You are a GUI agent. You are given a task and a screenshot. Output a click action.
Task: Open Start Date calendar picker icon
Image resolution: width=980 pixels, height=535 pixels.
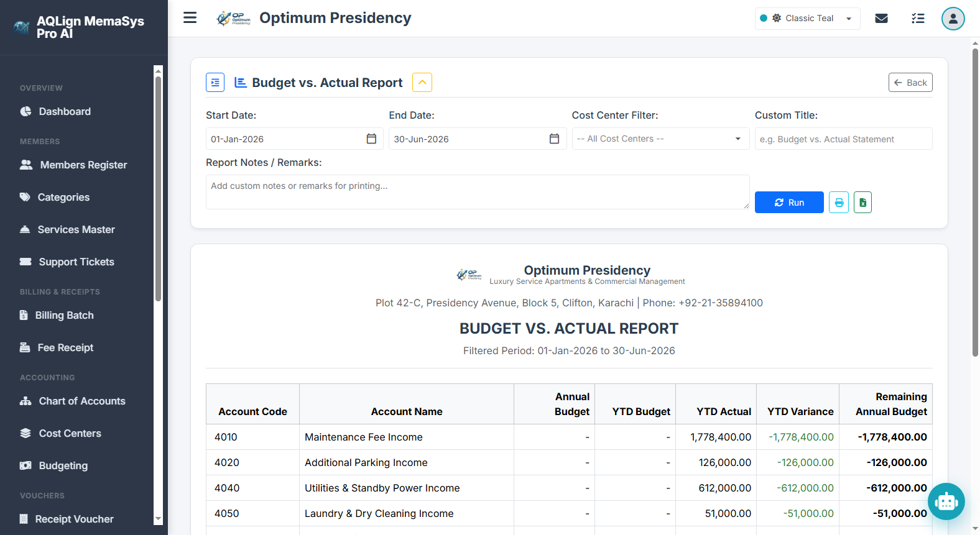tap(371, 139)
